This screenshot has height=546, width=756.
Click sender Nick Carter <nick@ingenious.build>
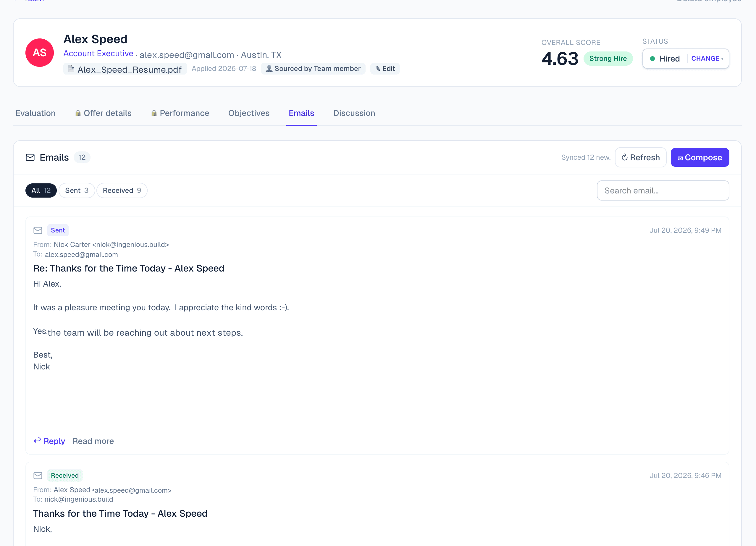[111, 245]
